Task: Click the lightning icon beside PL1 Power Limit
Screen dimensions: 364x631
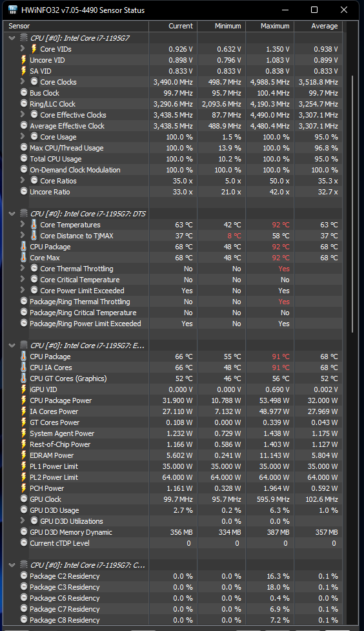Action: [24, 466]
